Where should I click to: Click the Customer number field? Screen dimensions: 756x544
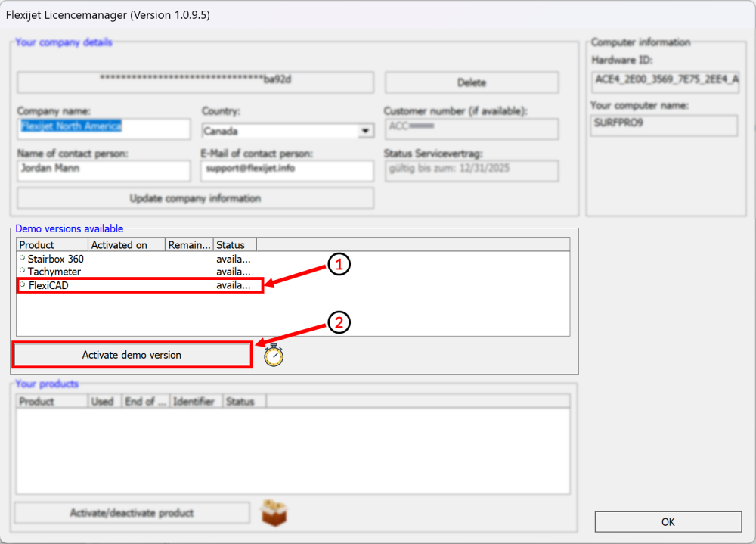pos(472,129)
